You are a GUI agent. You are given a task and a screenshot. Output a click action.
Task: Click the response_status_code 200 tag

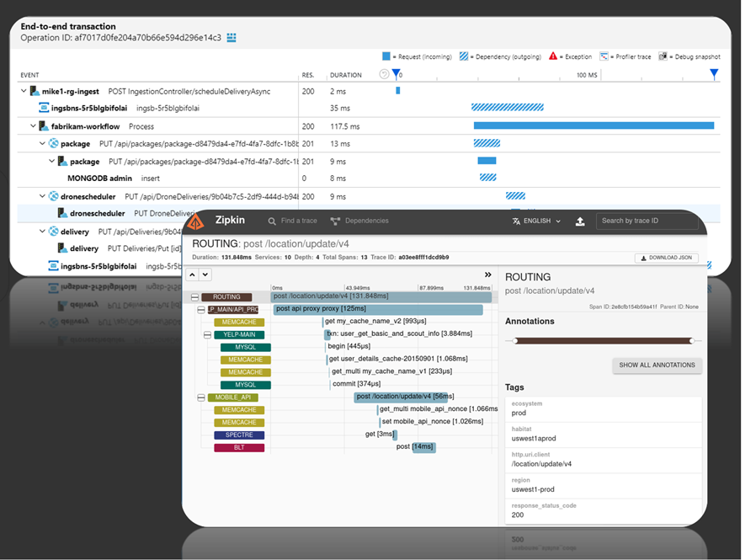(x=603, y=511)
